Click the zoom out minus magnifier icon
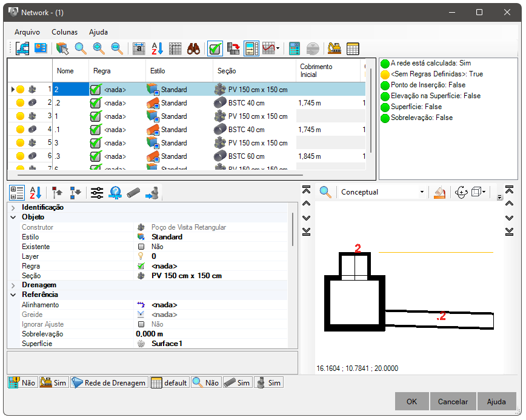This screenshot has width=526, height=420. click(x=117, y=48)
